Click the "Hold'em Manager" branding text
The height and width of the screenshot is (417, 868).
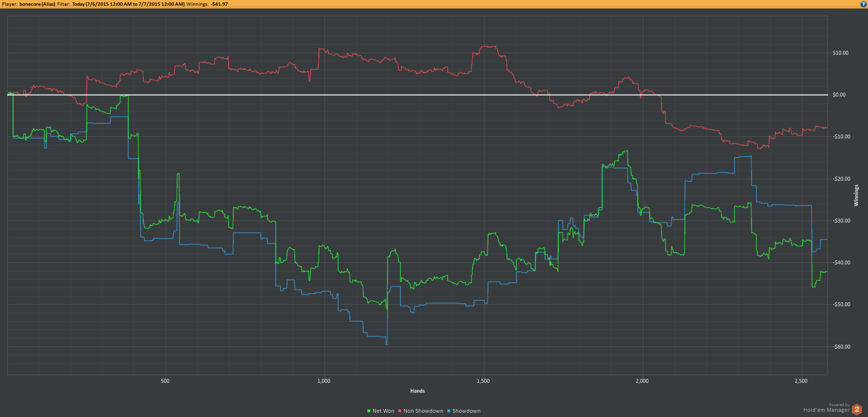[x=826, y=410]
